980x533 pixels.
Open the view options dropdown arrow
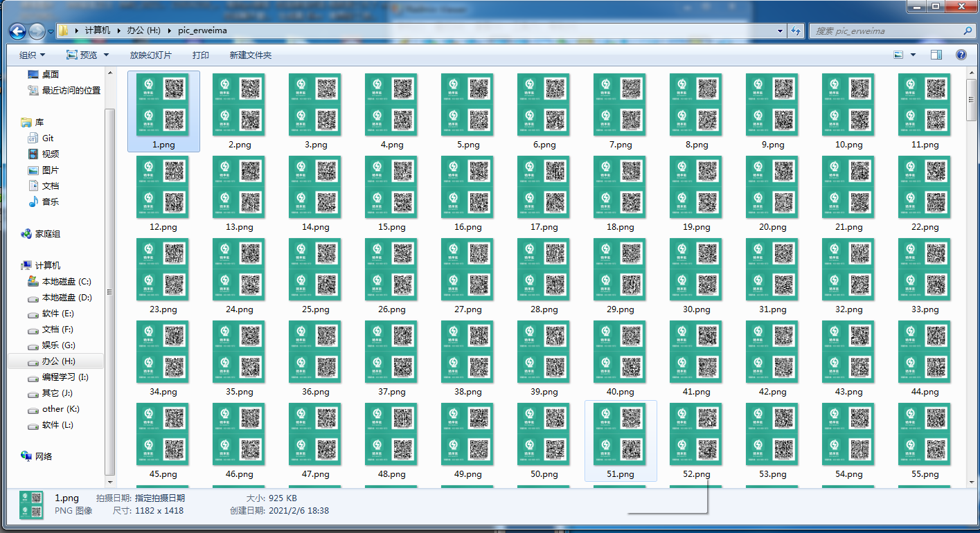tap(913, 55)
